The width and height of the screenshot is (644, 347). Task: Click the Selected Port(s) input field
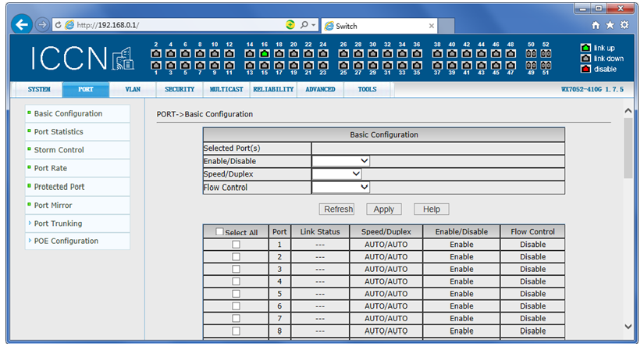click(438, 148)
